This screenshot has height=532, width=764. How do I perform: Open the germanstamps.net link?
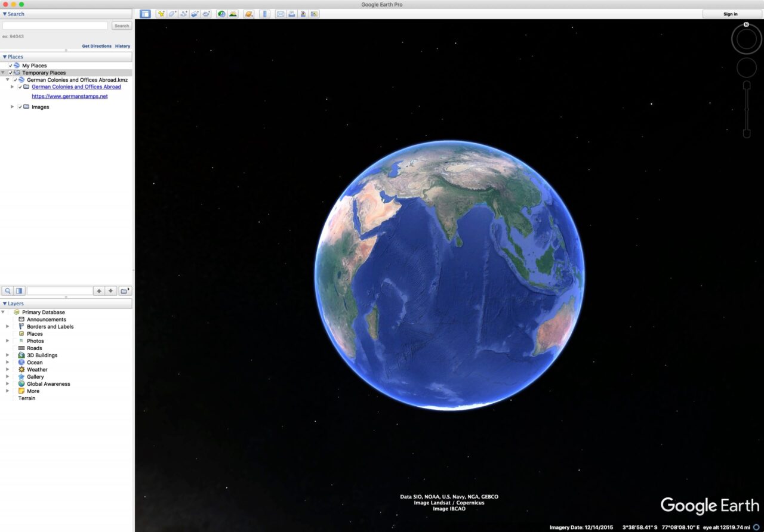pos(70,96)
